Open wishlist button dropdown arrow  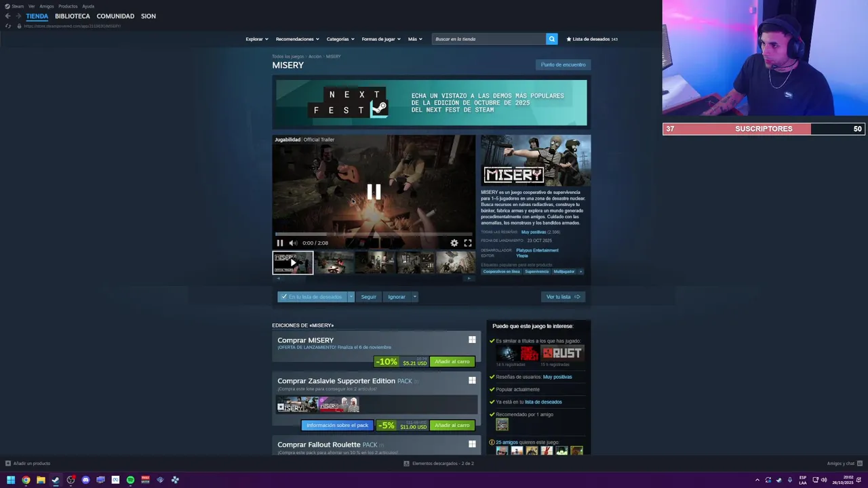351,297
